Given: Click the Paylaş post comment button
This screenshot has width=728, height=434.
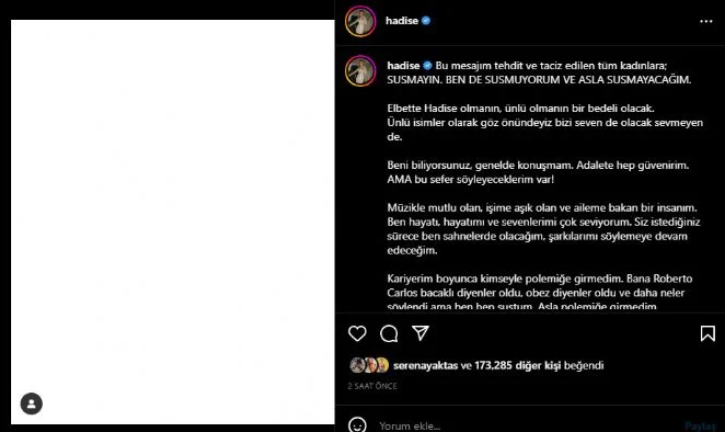Looking at the screenshot, I should tap(701, 426).
